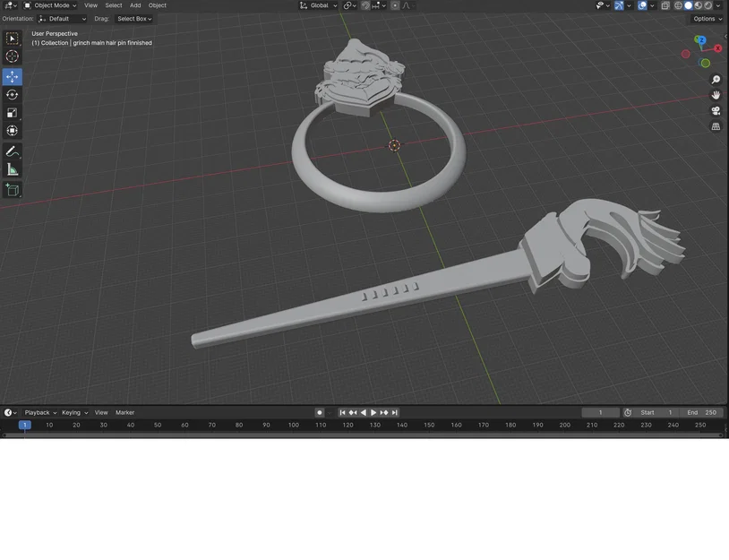Open the pivot point dropdown

coord(349,5)
